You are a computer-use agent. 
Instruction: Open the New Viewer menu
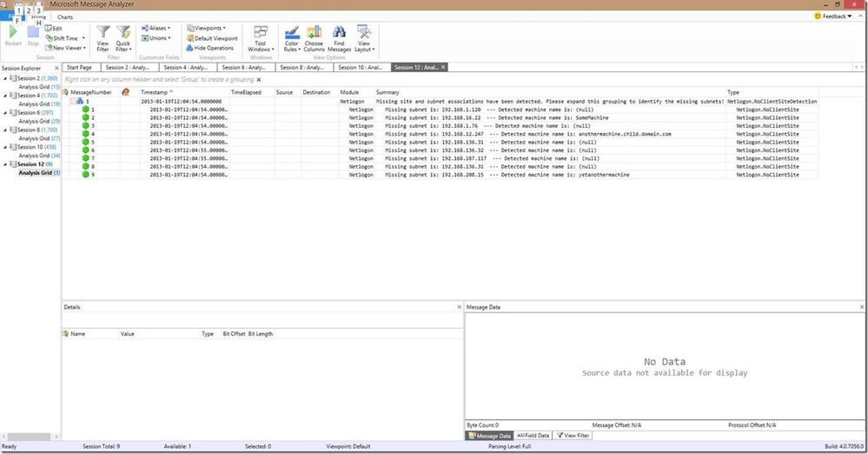66,48
